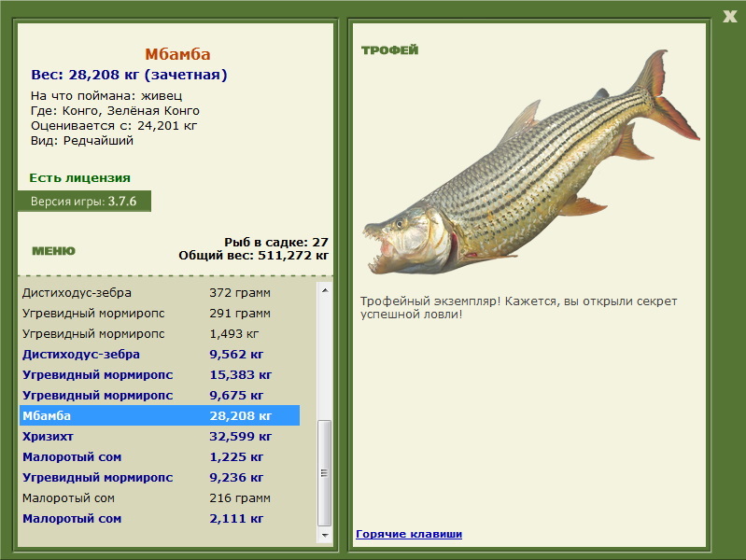Select Дистиходус-зебра 9,562 кг row
Viewport: 746px width, 560px height.
click(160, 355)
